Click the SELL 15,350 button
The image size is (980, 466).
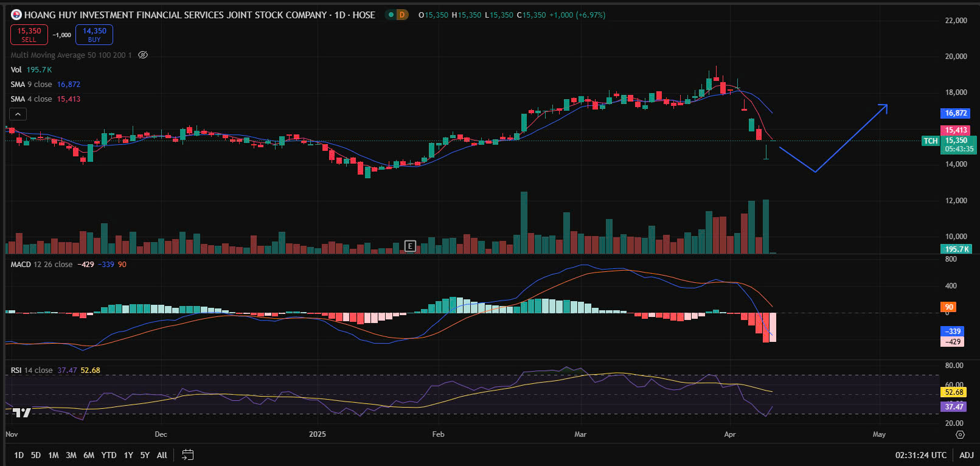click(x=29, y=35)
